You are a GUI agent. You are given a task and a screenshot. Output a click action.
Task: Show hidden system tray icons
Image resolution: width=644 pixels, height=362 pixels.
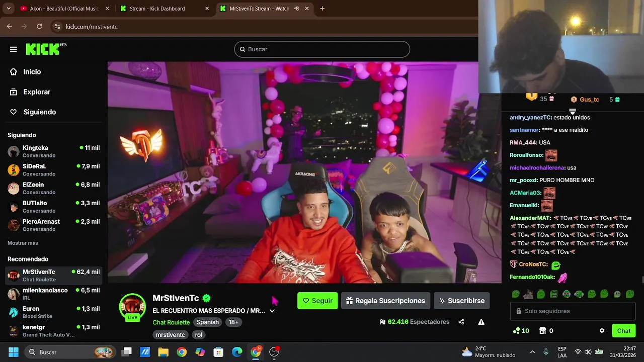[532, 352]
